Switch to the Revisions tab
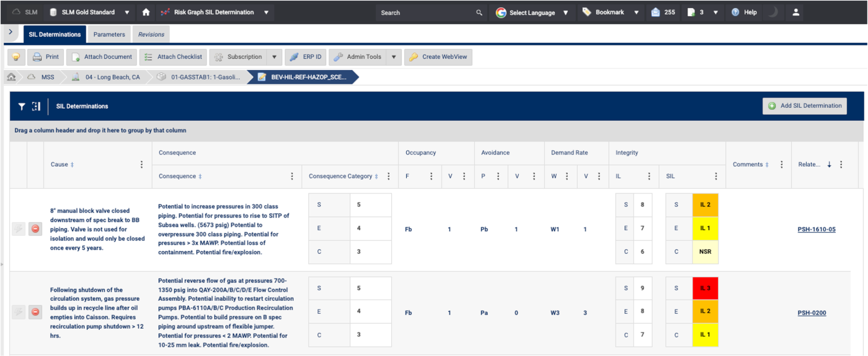The image size is (868, 356). click(151, 35)
